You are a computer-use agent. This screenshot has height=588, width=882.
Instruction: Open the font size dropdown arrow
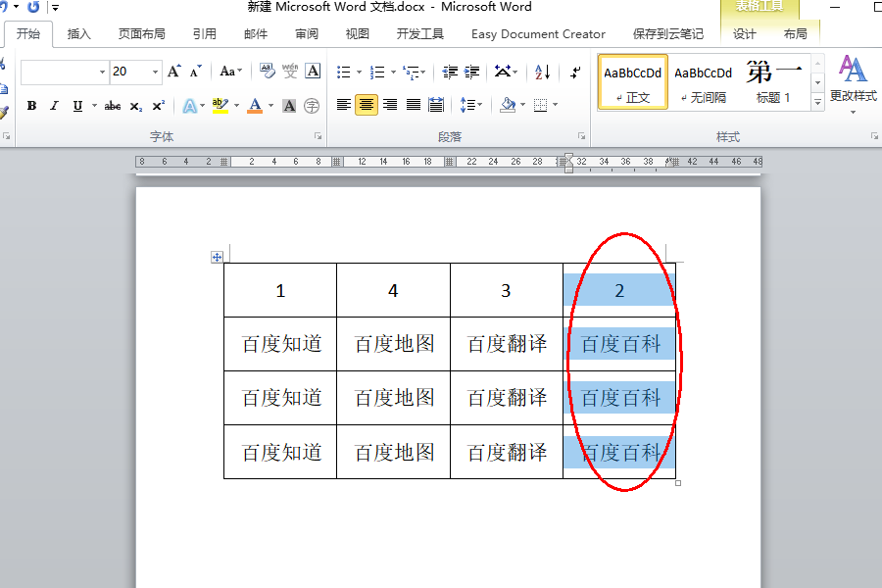[x=155, y=72]
